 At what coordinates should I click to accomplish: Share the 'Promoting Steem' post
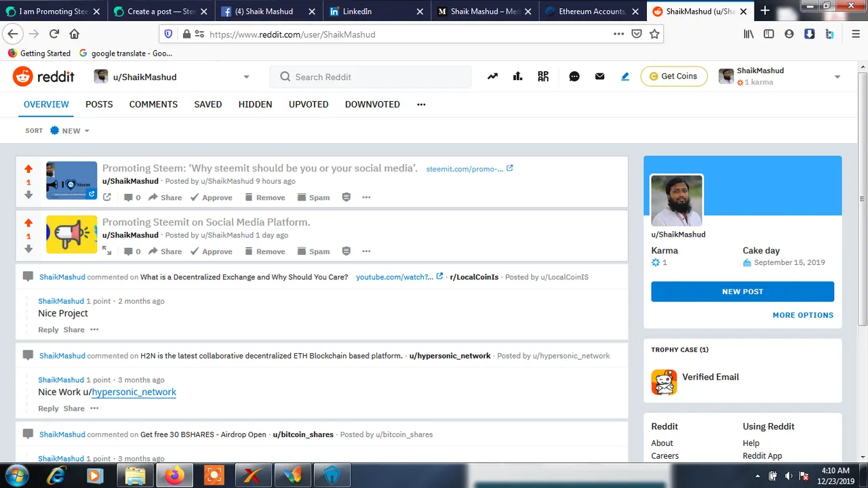(x=165, y=197)
